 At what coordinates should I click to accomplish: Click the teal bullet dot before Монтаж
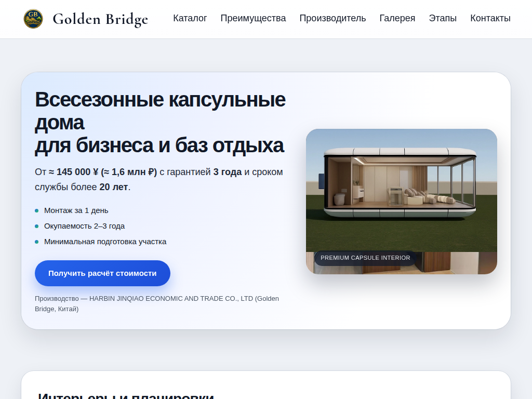tap(36, 211)
